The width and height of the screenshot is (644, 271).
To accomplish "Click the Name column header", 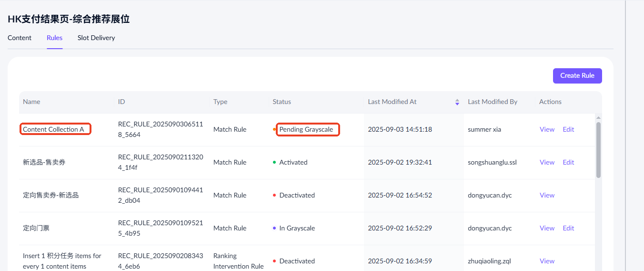I will pos(31,102).
